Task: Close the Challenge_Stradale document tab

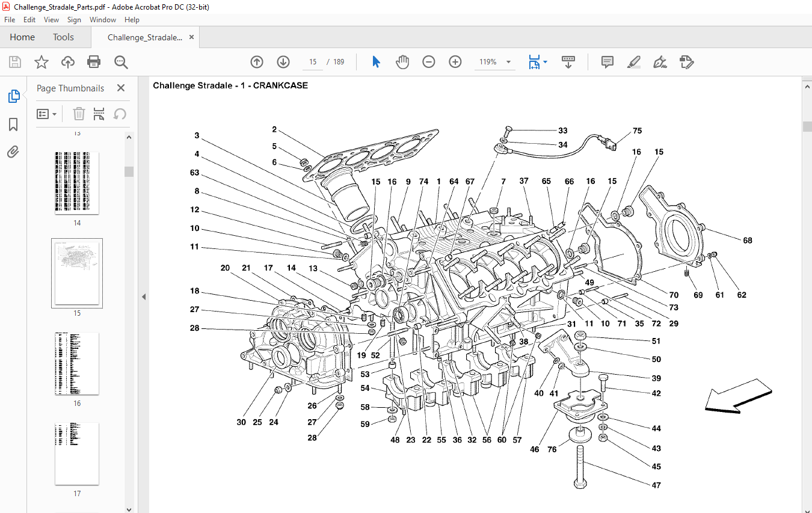Action: coord(192,37)
